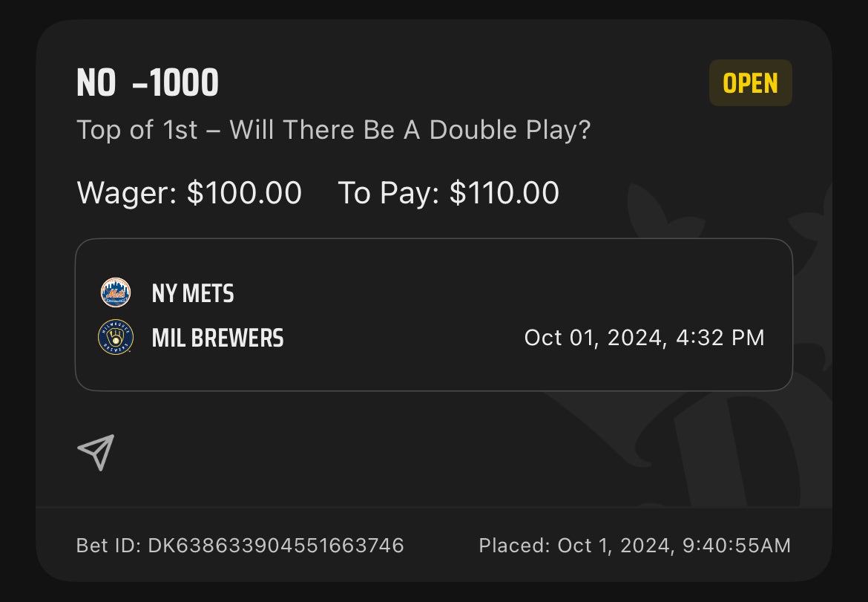Click the NY Mets team logo
Screen dimensions: 868x602
[116, 293]
